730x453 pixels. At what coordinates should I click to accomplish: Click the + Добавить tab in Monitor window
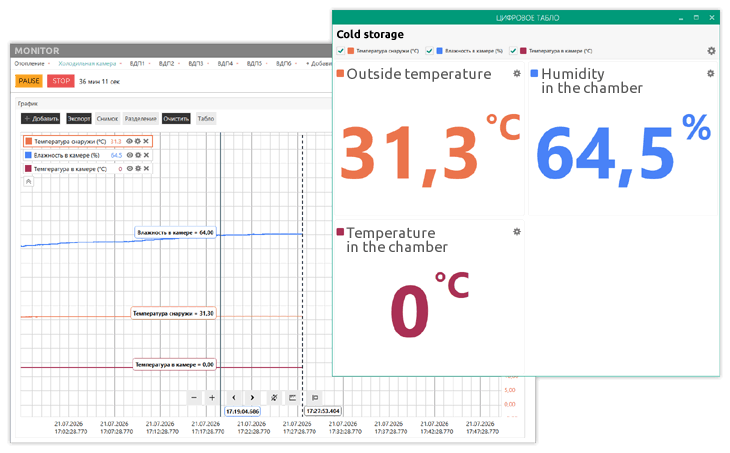pyautogui.click(x=319, y=64)
